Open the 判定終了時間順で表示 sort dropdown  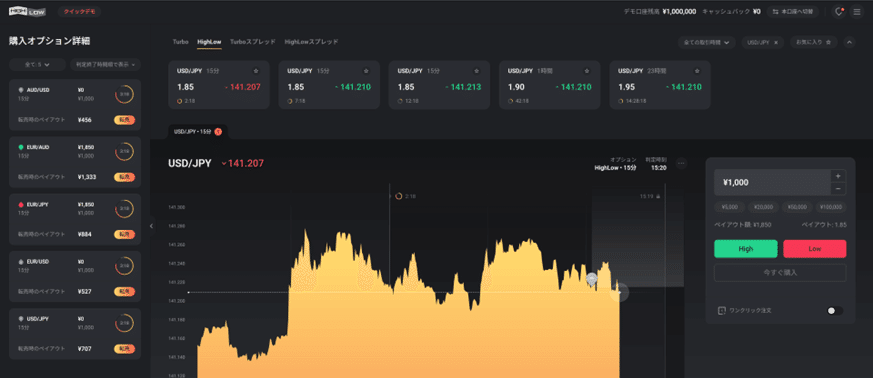click(105, 65)
